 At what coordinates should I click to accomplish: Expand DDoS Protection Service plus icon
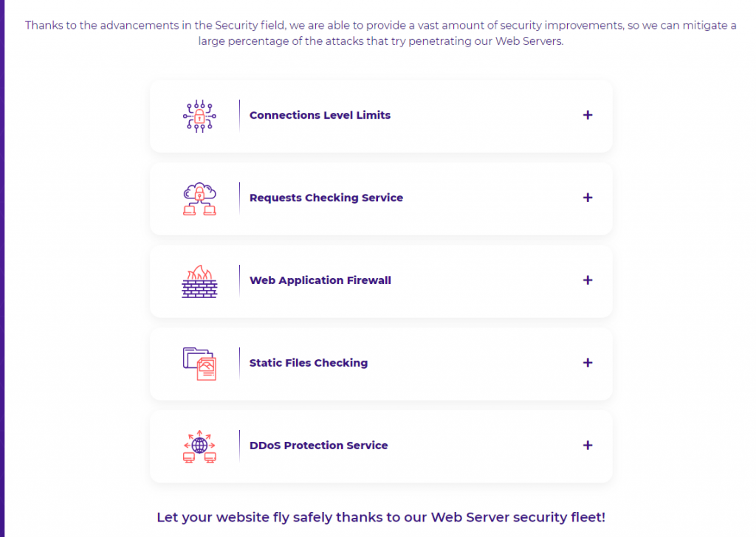tap(587, 446)
